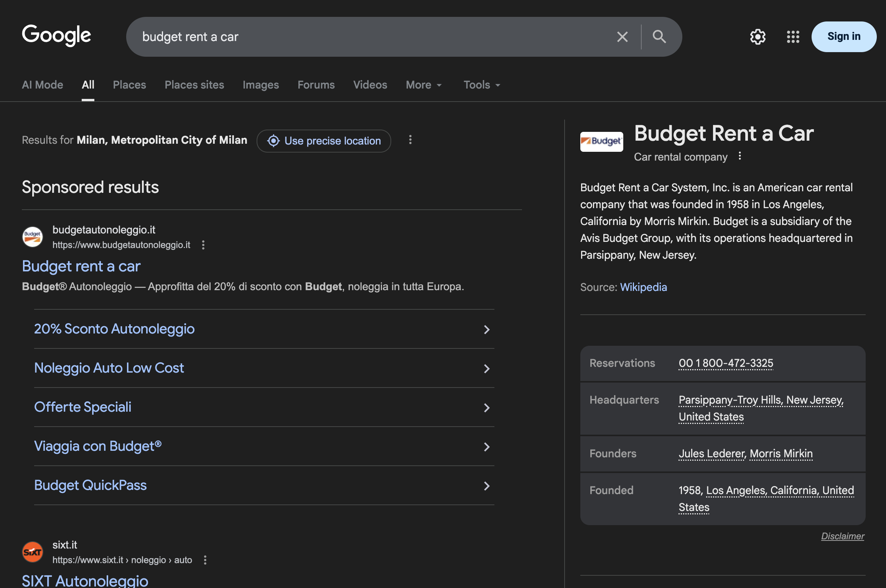Viewport: 886px width, 588px height.
Task: Click the Google logo
Action: (x=56, y=36)
